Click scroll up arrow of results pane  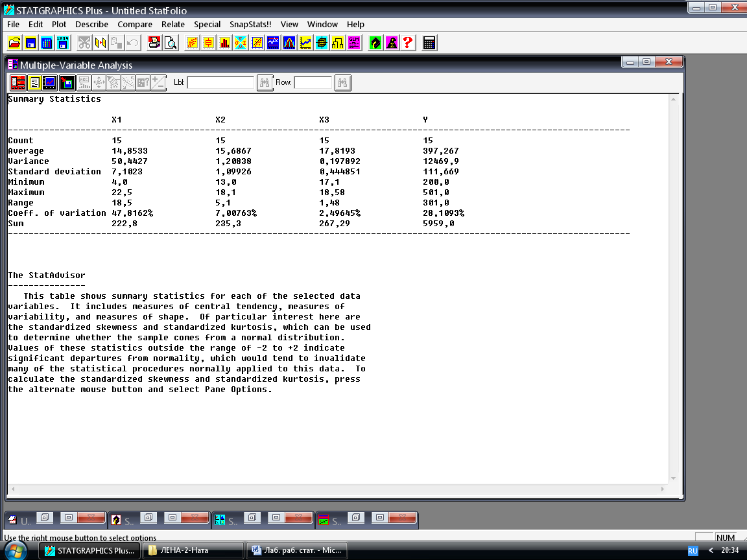click(x=673, y=99)
